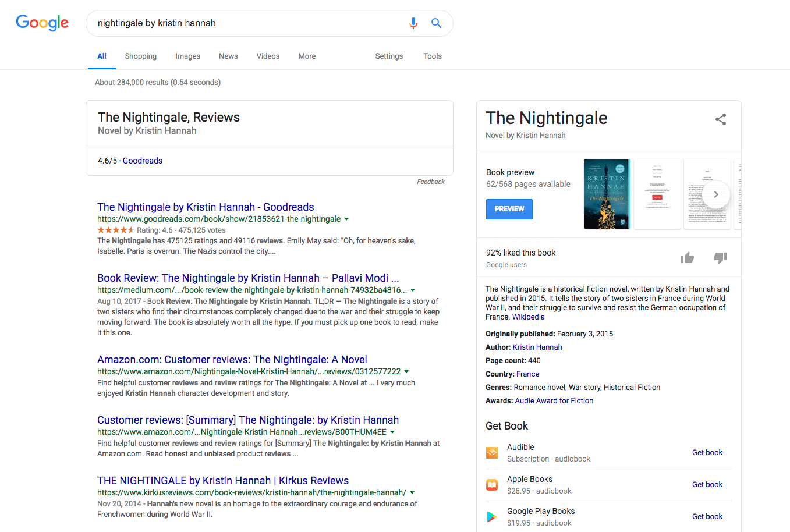Activate voice search microphone icon
Screen dimensions: 790x532
(x=413, y=23)
